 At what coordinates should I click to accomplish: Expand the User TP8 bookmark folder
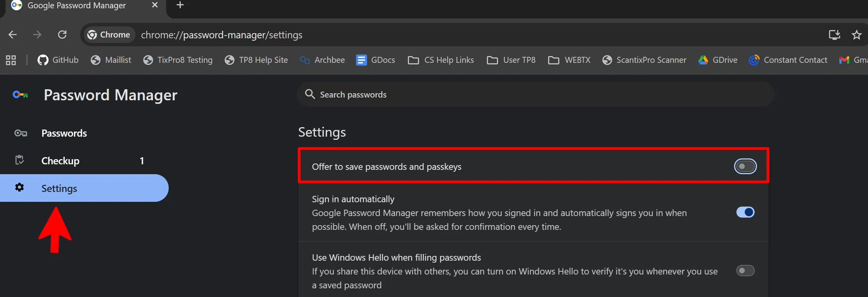[511, 60]
